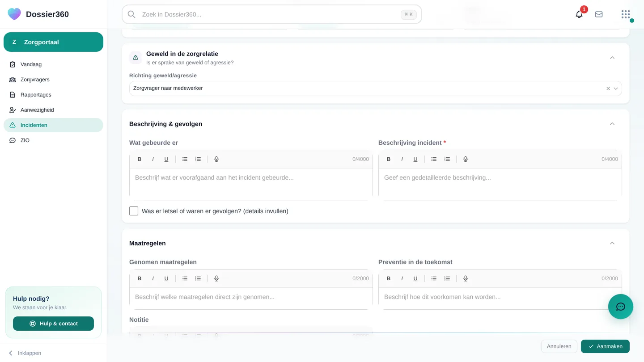Screen dimensions: 644x362
Task: Start microphone in Preventie in de toekomst editor
Action: pos(466,278)
